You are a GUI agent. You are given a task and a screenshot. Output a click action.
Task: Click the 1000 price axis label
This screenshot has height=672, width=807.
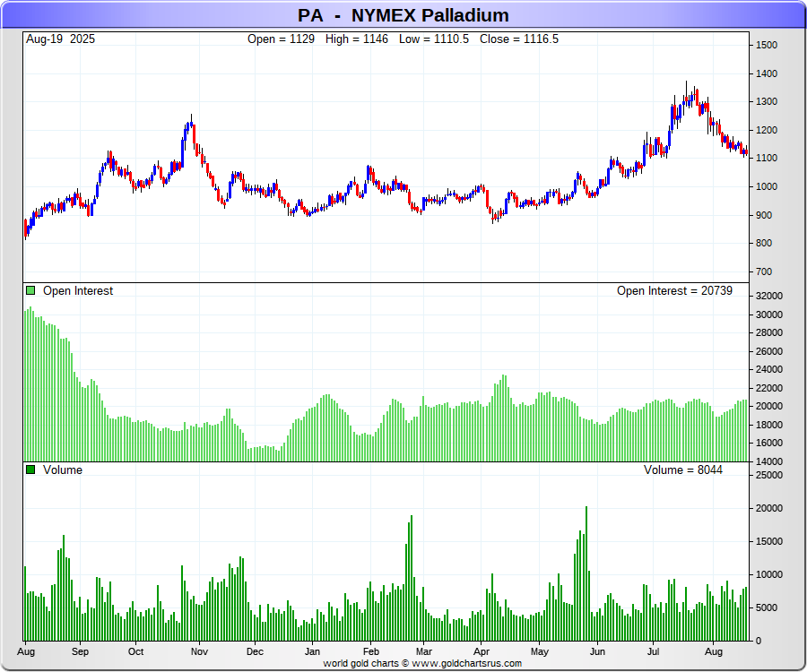[767, 186]
